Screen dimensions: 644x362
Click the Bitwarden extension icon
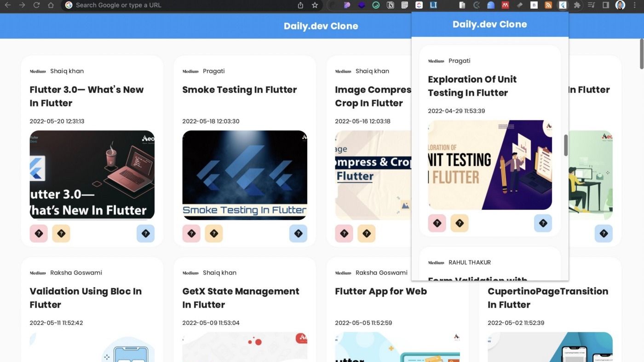click(534, 5)
